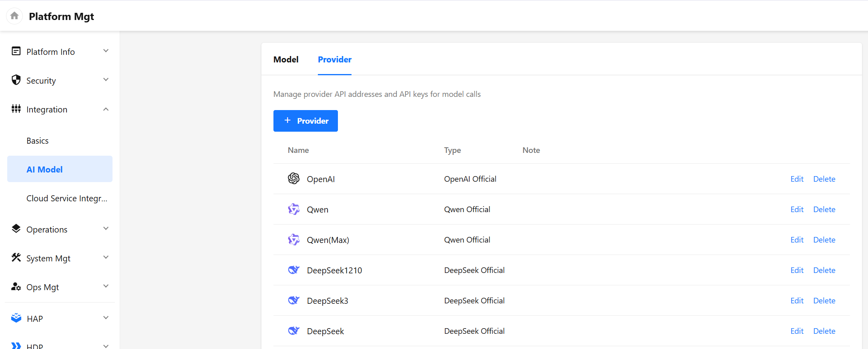
Task: Delete the OpenAI provider
Action: pos(824,179)
